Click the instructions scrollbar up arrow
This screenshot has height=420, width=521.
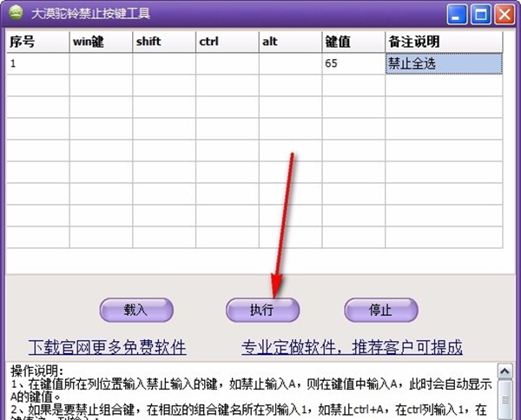coord(505,371)
